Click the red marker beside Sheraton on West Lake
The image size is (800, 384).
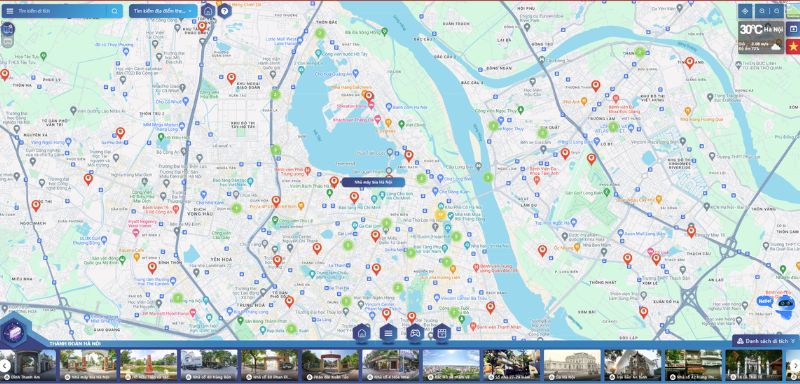tap(369, 96)
